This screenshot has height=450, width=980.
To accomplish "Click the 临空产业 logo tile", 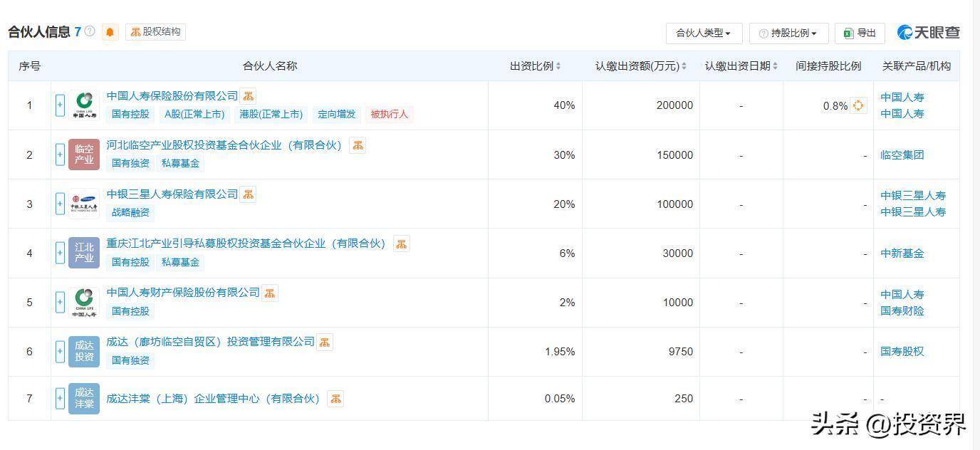I will coord(84,155).
